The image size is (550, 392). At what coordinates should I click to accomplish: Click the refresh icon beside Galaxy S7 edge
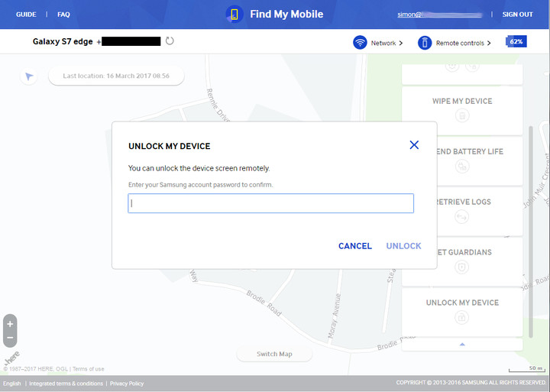click(170, 41)
